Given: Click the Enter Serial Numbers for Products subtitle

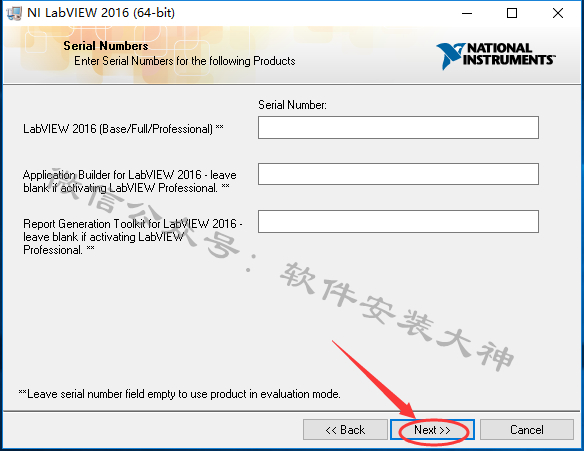Looking at the screenshot, I should [x=185, y=61].
